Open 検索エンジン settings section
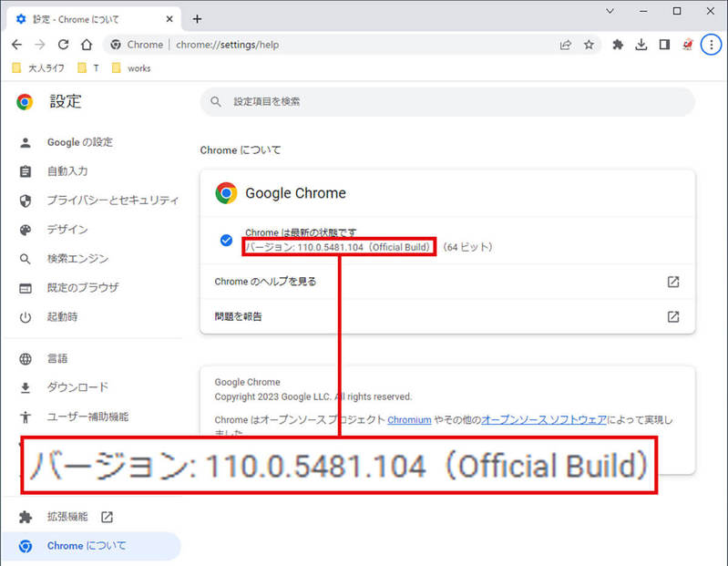Image resolution: width=728 pixels, height=566 pixels. pyautogui.click(x=77, y=259)
